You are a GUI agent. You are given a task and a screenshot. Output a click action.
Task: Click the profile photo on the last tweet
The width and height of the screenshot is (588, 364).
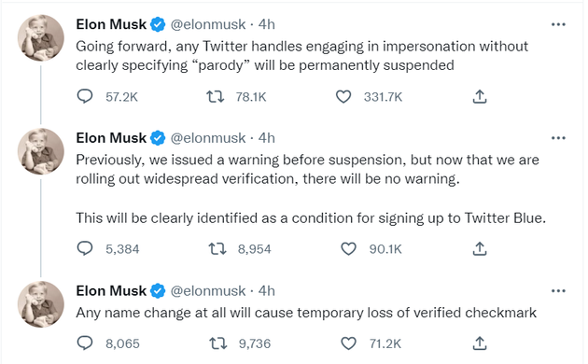(x=41, y=304)
